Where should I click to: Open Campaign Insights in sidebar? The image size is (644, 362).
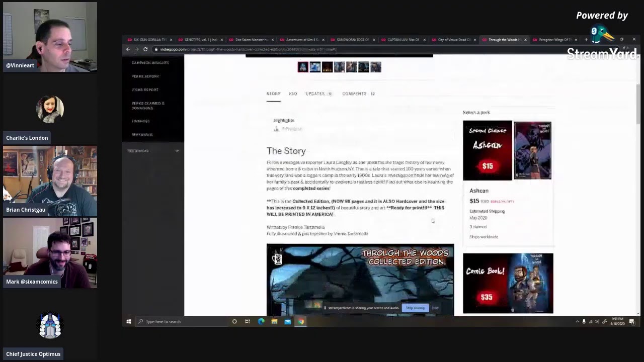150,63
